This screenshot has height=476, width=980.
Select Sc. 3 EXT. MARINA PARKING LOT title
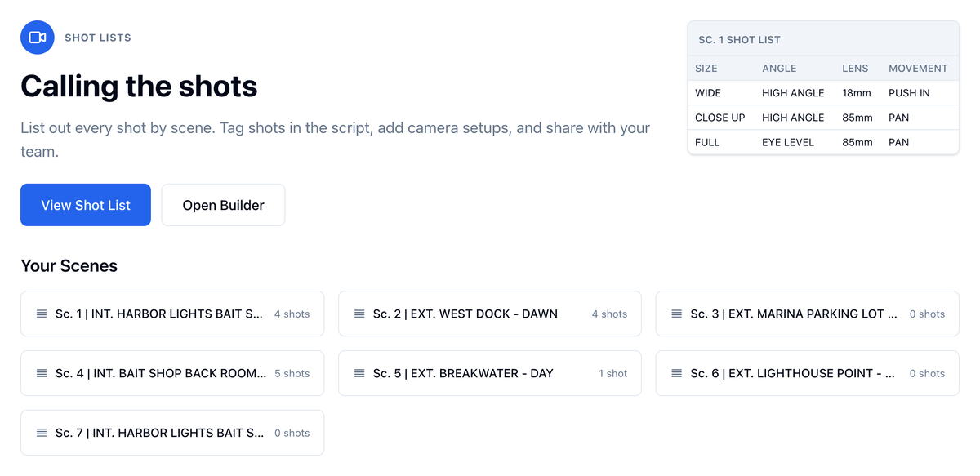click(x=794, y=314)
